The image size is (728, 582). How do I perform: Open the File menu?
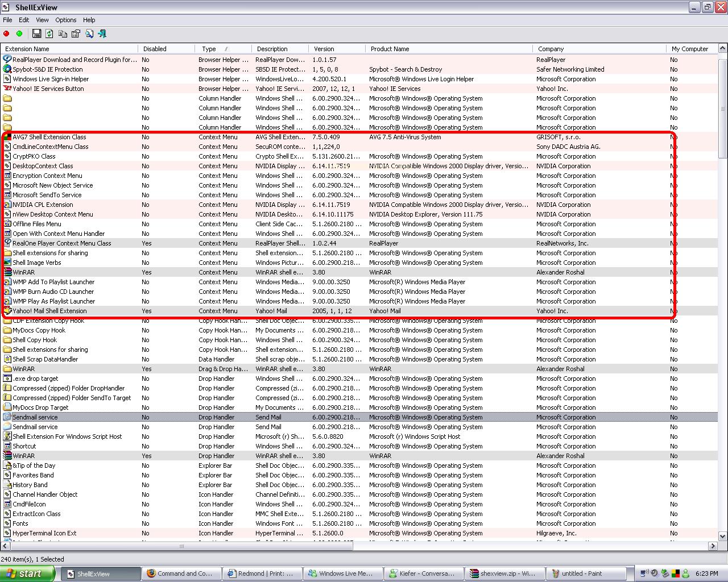coord(7,20)
